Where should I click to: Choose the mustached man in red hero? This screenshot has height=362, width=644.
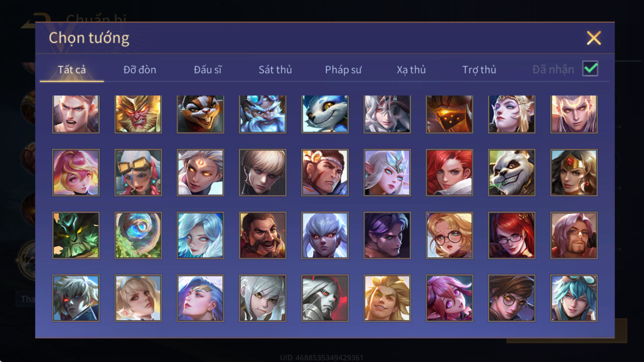262,235
